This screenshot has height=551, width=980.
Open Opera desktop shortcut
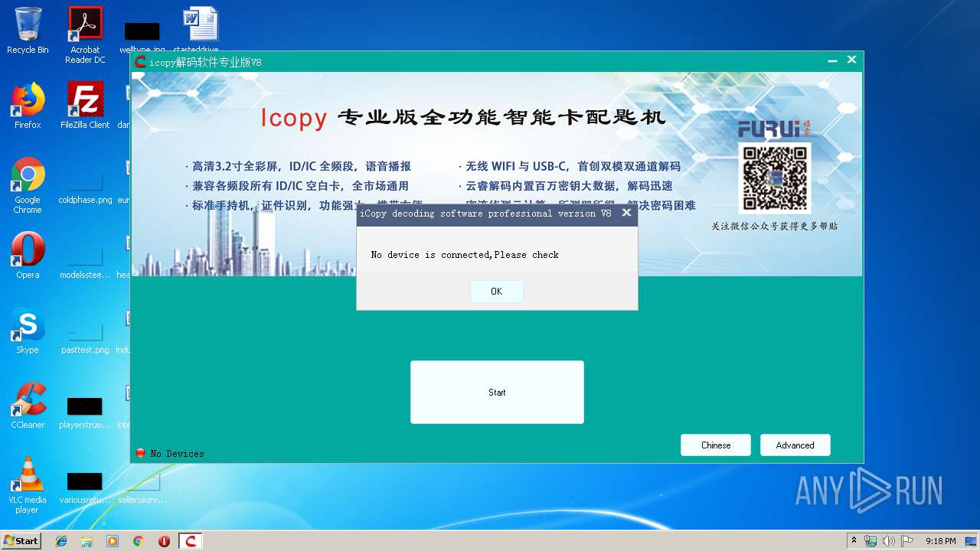[x=28, y=256]
